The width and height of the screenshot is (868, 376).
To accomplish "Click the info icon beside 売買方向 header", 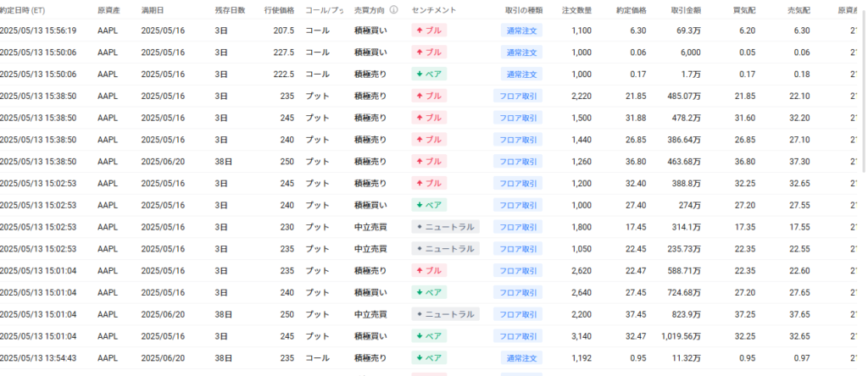I will (x=394, y=10).
